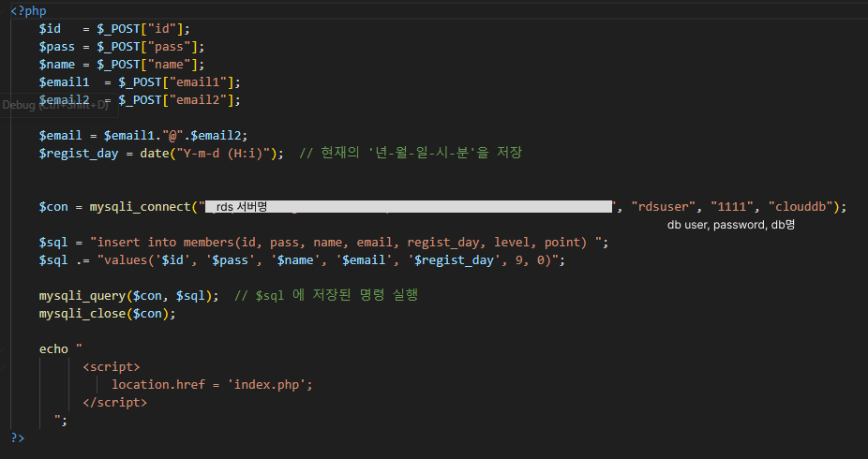Click the '$pass = $_POST["pass"]' line
The width and height of the screenshot is (868, 459).
(121, 47)
